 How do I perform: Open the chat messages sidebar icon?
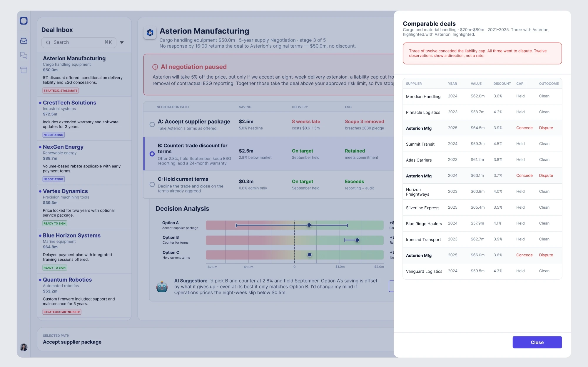click(x=24, y=55)
